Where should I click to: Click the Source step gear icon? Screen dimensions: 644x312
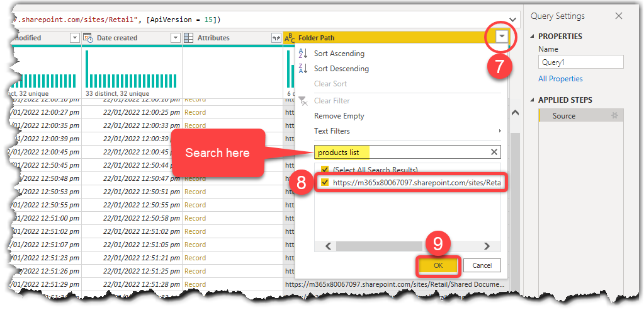(x=614, y=115)
